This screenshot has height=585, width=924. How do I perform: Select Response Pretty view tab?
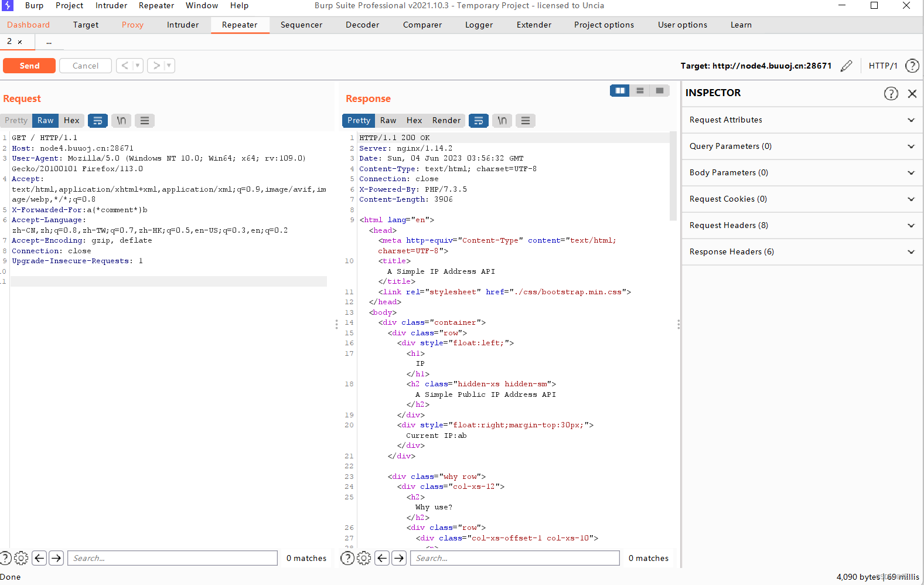tap(359, 120)
